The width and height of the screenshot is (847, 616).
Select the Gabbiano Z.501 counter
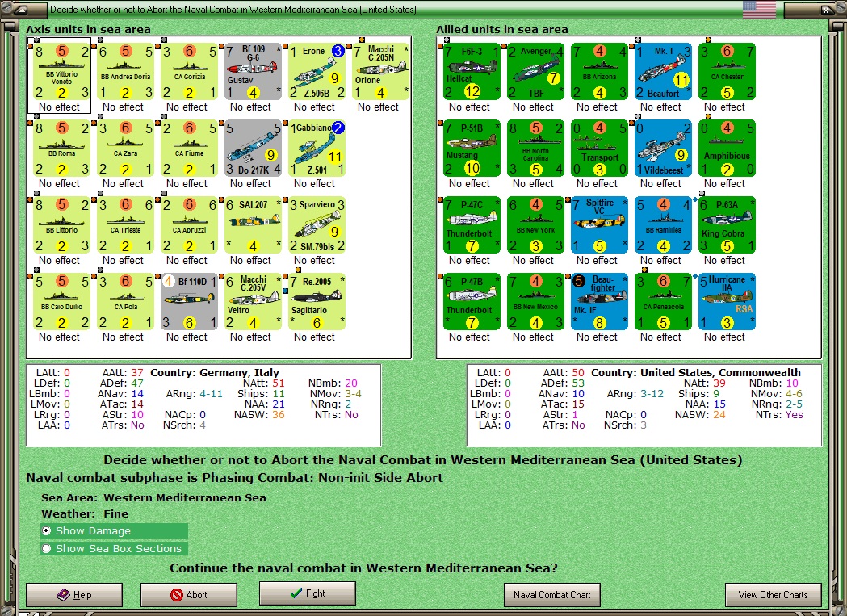(x=317, y=148)
